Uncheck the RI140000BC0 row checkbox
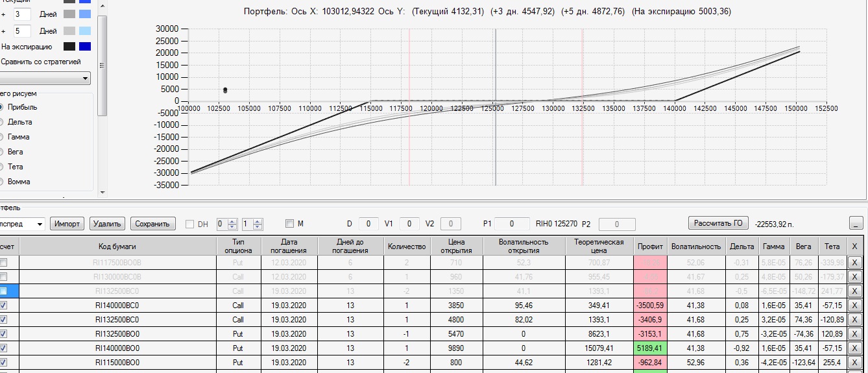This screenshot has width=868, height=373. coord(3,305)
